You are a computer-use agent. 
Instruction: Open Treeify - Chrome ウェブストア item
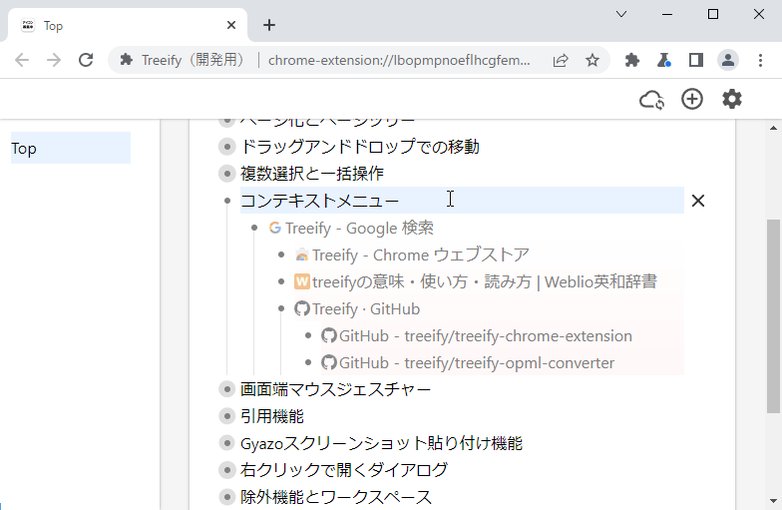(x=420, y=255)
